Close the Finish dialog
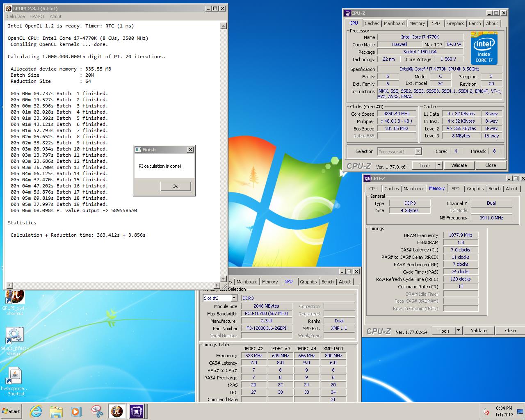The height and width of the screenshot is (420, 525). 190,150
